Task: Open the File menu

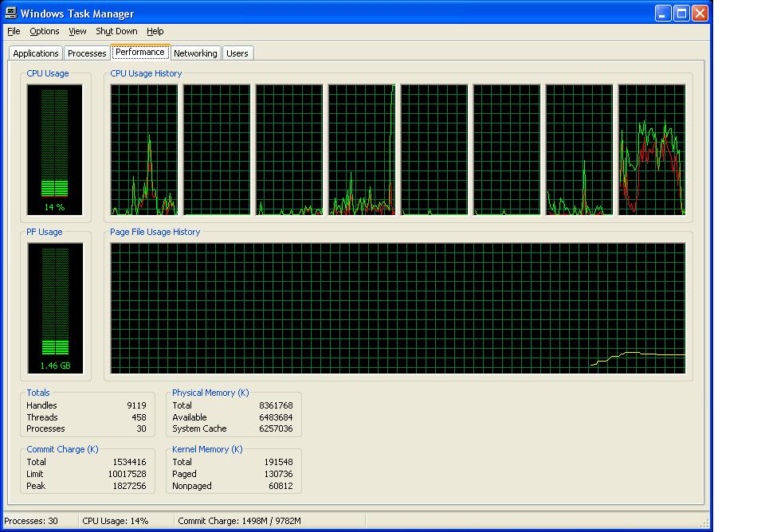Action: pos(14,31)
